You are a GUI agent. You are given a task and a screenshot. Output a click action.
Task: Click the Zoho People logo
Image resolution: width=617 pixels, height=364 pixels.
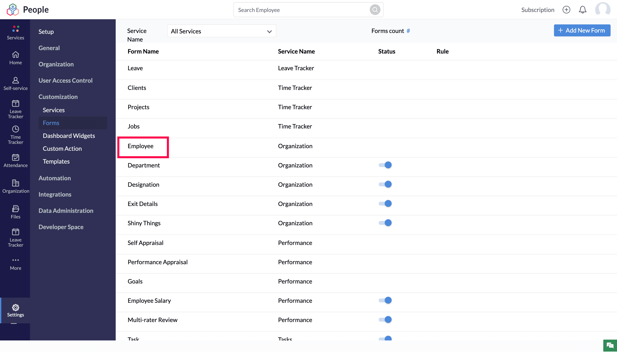[27, 10]
